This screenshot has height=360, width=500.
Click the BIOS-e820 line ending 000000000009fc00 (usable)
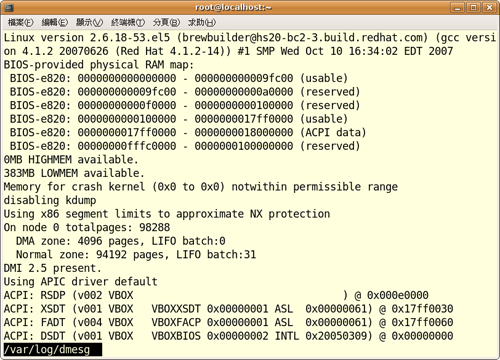pyautogui.click(x=179, y=78)
